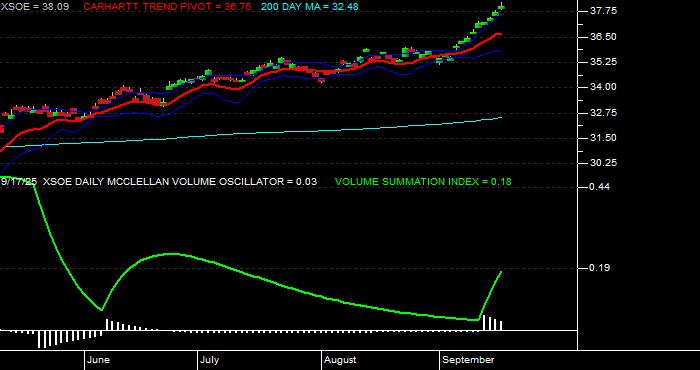The height and width of the screenshot is (370, 700).
Task: Click the tallest white September oscillator bar
Action: pyautogui.click(x=485, y=323)
